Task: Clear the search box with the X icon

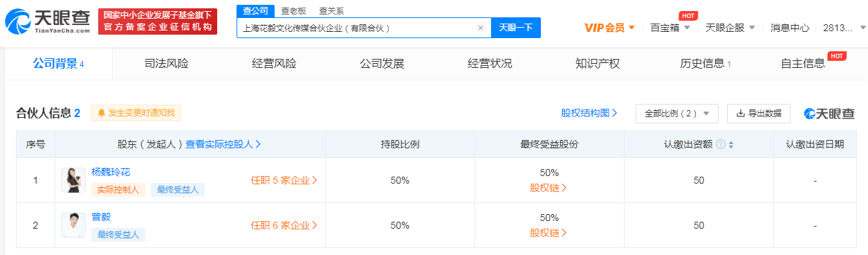Action: [x=481, y=28]
